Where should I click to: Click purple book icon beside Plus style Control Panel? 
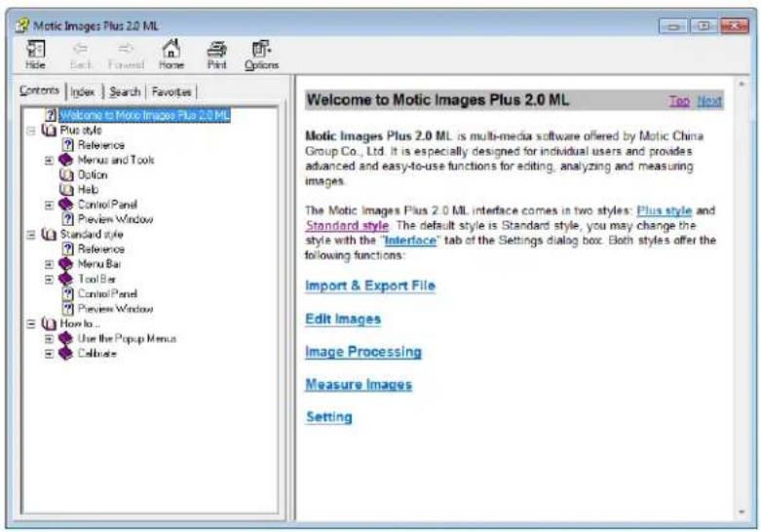click(x=66, y=205)
